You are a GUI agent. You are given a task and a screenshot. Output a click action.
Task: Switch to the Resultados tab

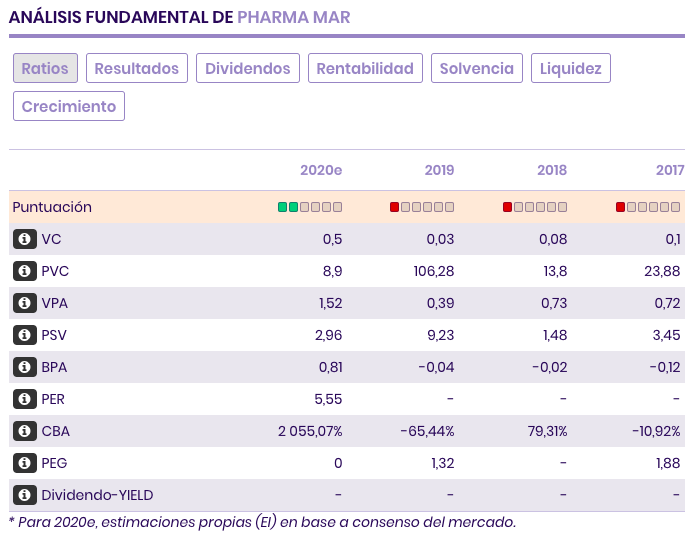pos(136,68)
